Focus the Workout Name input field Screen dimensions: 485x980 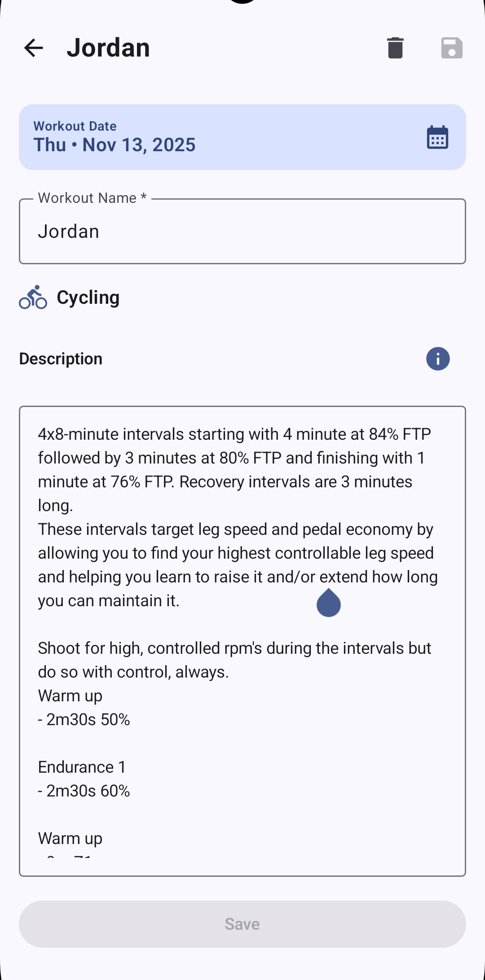coord(242,232)
